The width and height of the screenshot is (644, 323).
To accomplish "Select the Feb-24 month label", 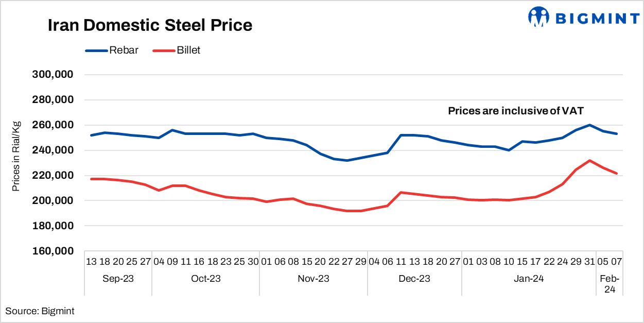I will [610, 284].
